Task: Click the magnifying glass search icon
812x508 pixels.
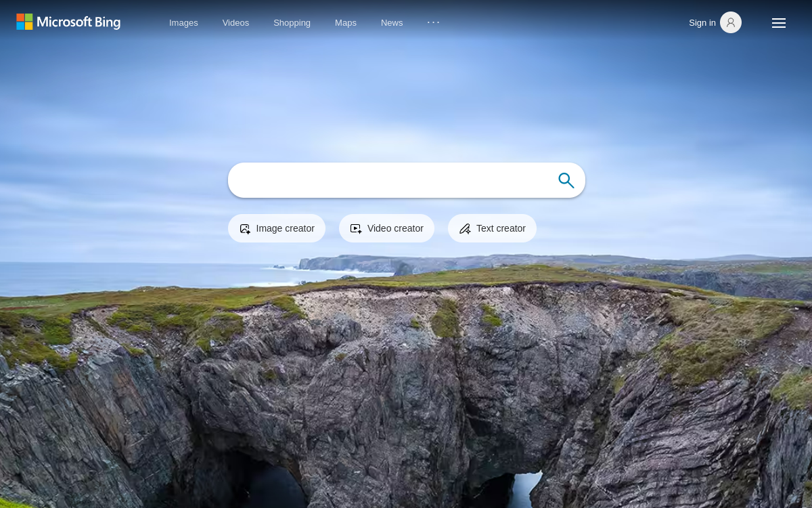Action: pos(566,180)
